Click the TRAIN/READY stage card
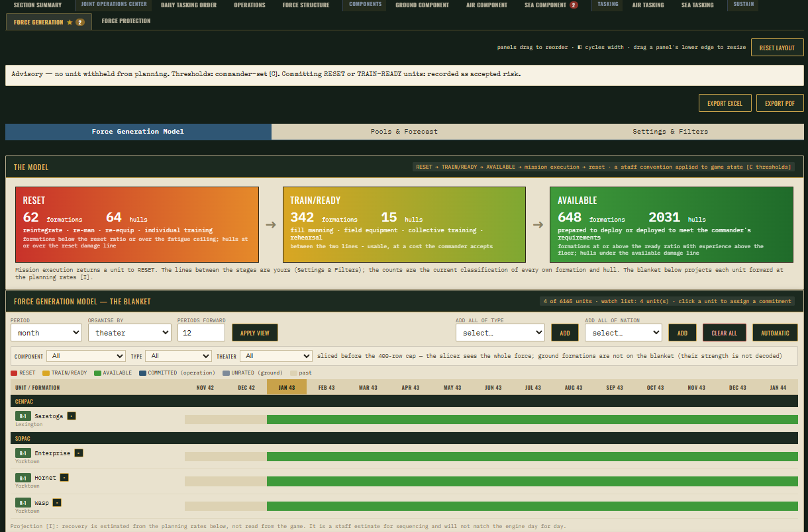Screen dimensions: 808x532 pos(404,225)
